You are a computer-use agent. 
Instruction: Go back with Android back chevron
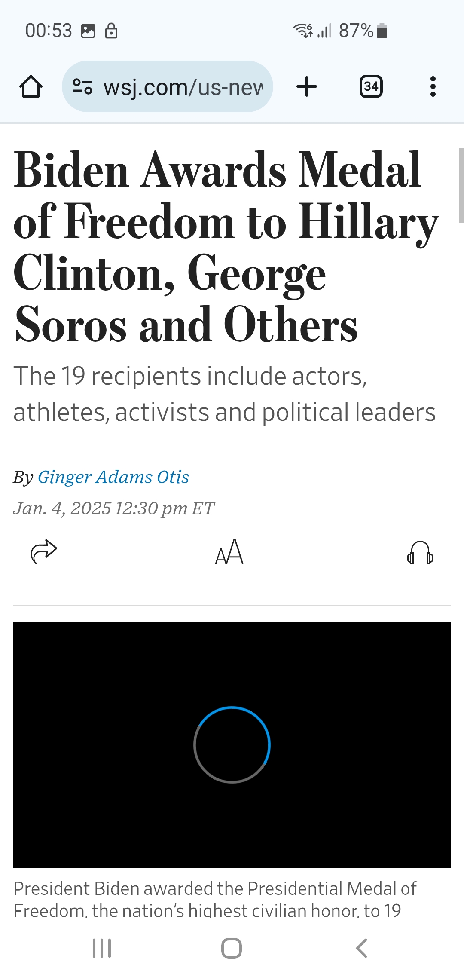[x=362, y=948]
